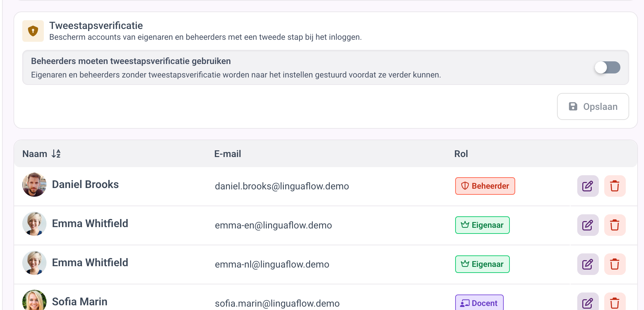Open Sofia Marin's avatar photo

click(x=34, y=301)
